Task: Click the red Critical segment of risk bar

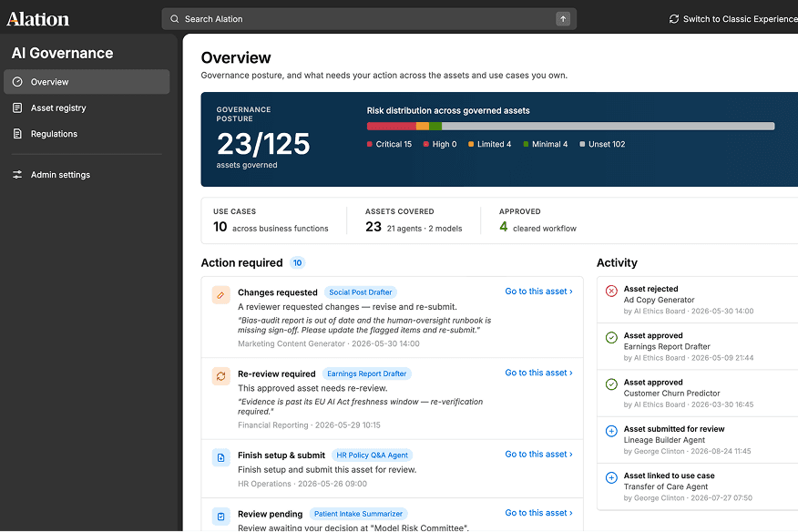Action: pos(392,127)
